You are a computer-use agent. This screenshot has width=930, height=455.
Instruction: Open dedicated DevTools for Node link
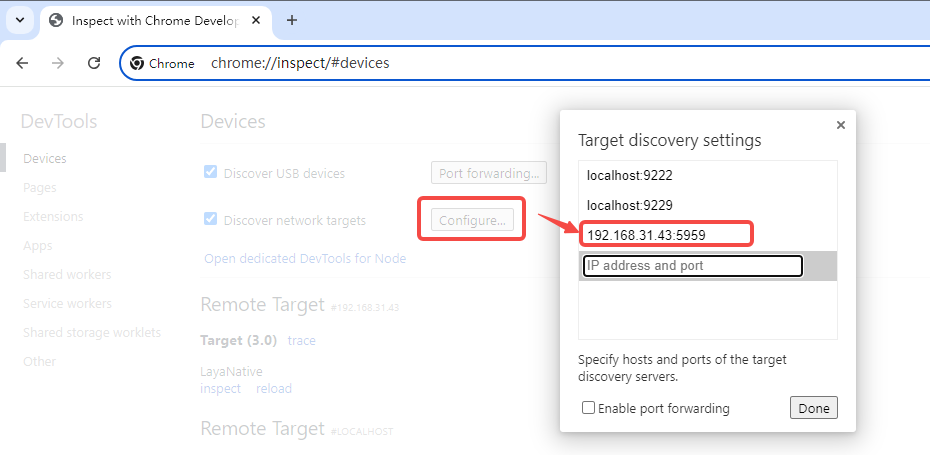[x=305, y=259]
